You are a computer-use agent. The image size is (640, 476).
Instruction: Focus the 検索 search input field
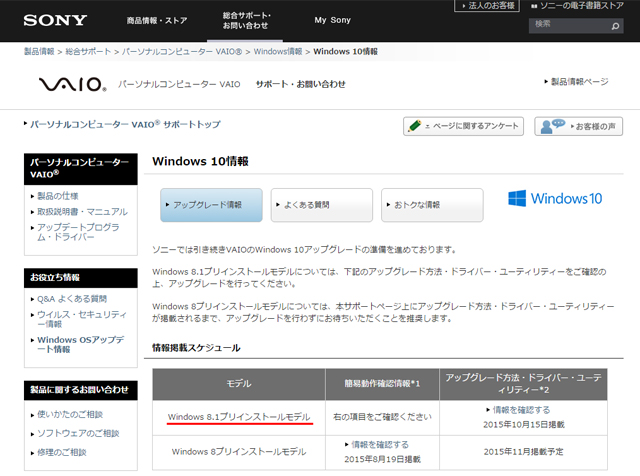pos(570,25)
